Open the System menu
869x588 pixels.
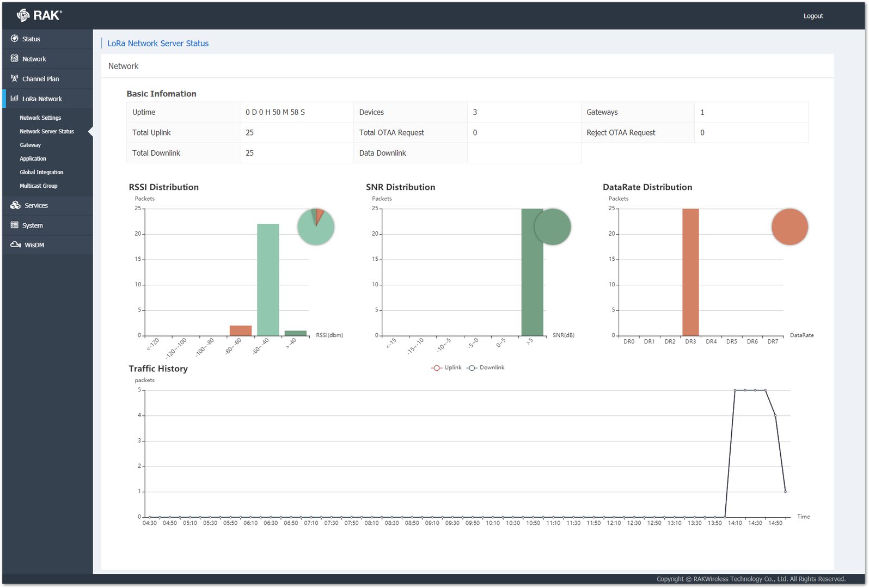47,225
